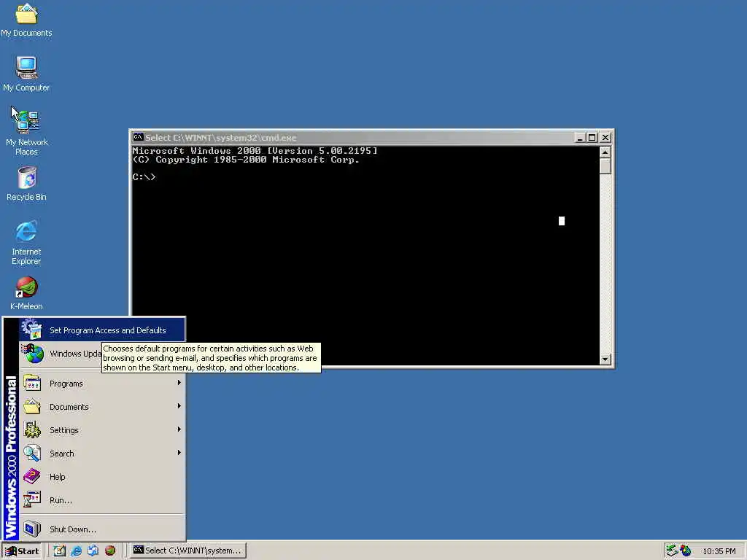Click the Start button
This screenshot has height=560, width=747.
coord(23,551)
